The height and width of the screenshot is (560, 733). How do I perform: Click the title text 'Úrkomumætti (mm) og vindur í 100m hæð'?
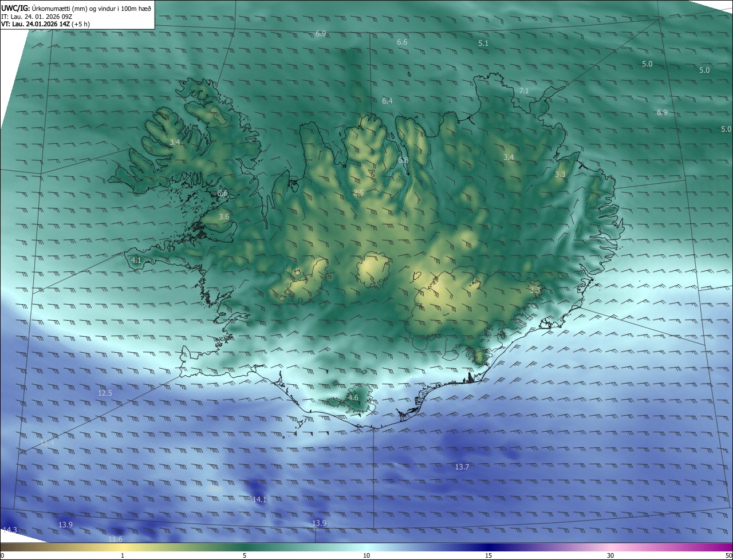coord(91,8)
